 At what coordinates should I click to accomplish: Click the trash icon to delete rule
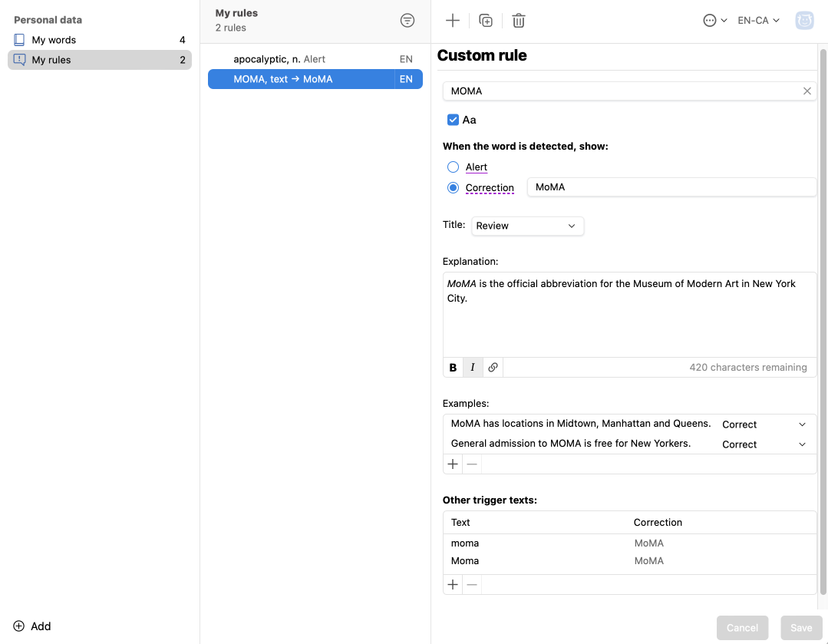point(519,21)
